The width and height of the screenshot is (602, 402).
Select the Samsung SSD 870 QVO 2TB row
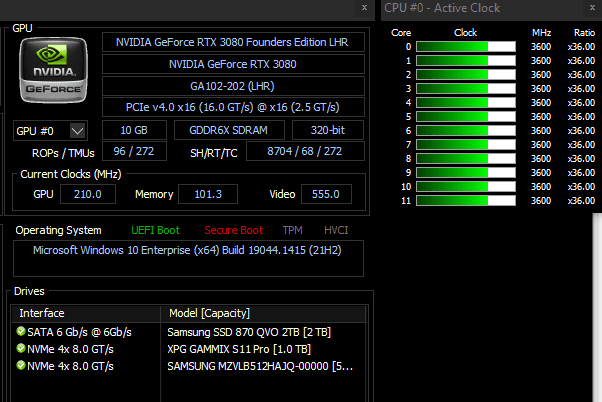[190, 332]
